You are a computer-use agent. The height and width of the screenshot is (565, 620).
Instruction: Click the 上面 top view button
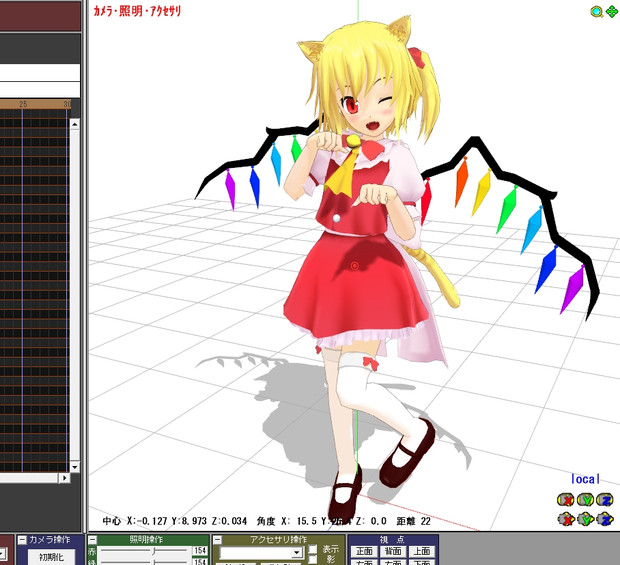[422, 551]
